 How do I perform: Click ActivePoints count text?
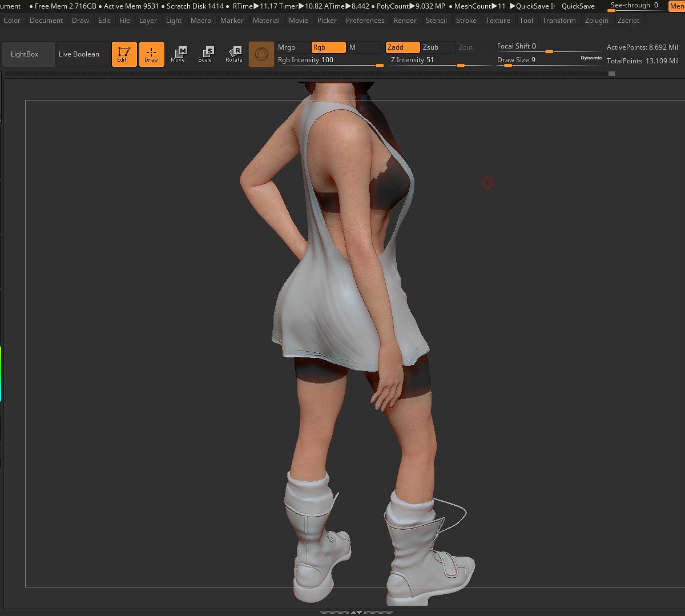(643, 47)
